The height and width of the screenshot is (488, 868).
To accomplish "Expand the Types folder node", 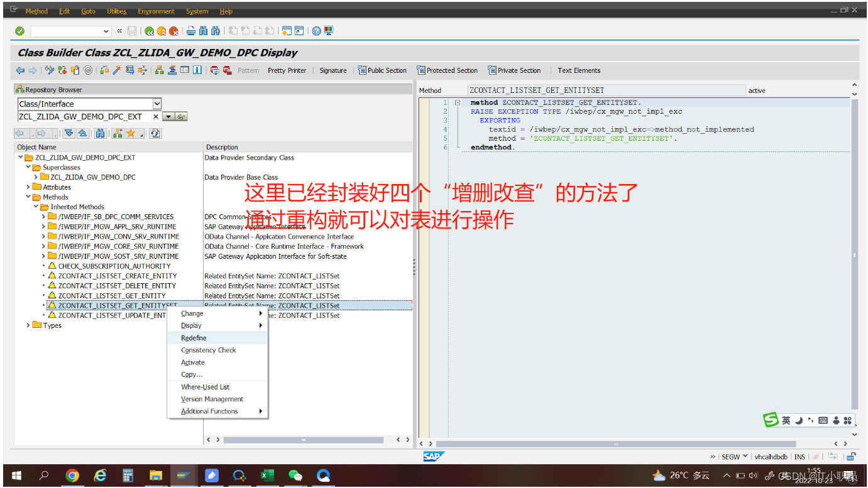I will pos(28,325).
